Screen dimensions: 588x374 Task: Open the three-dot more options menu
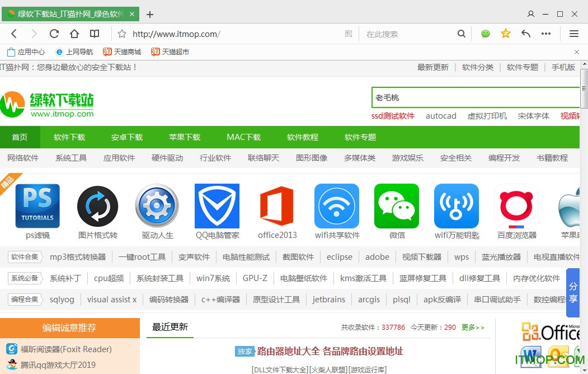pyautogui.click(x=546, y=34)
